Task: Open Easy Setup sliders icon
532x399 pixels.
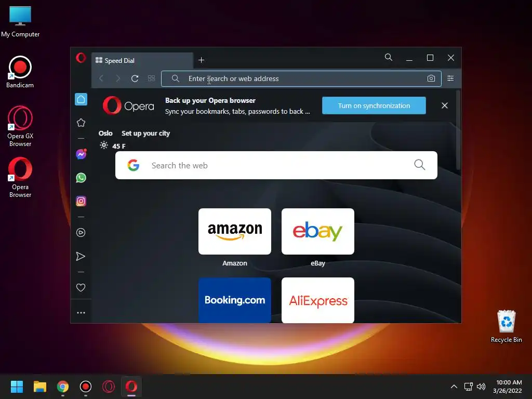Action: coord(450,78)
